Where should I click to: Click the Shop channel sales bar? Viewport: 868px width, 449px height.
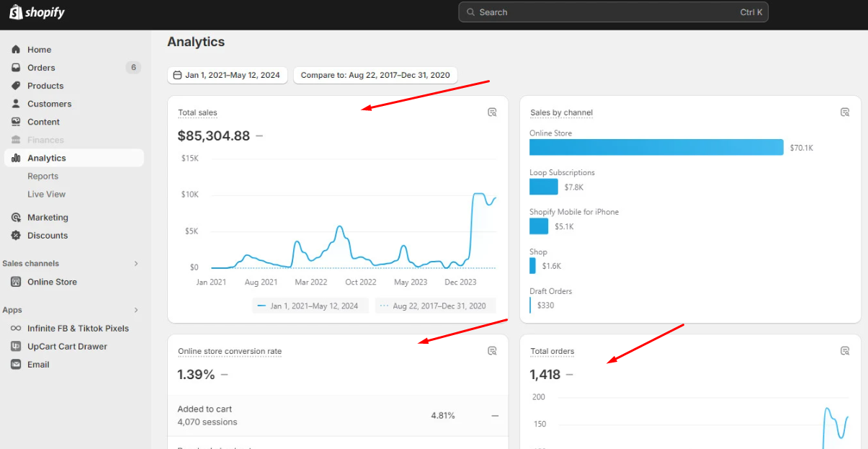(532, 266)
